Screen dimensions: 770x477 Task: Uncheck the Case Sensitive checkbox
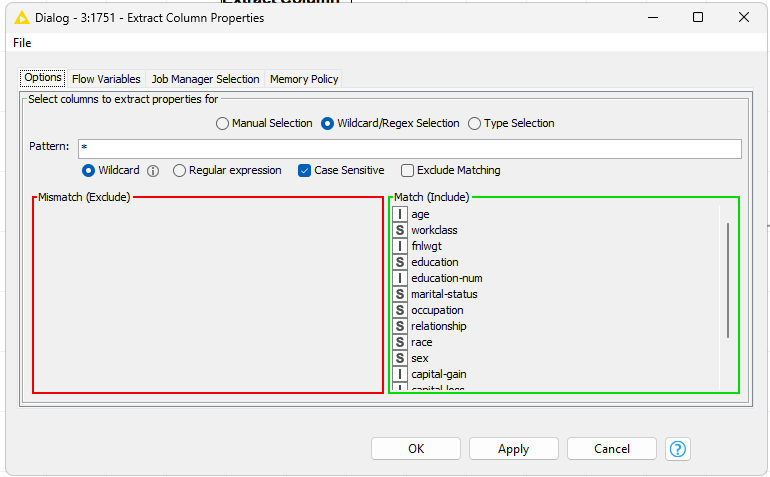(x=305, y=171)
